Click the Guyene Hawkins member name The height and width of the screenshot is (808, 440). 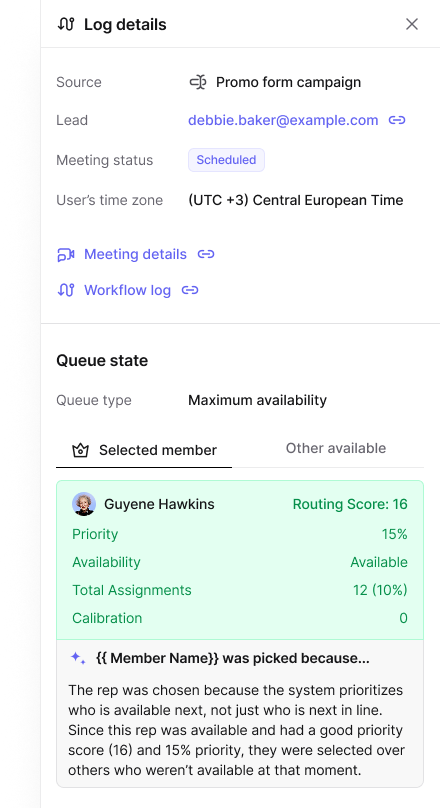click(159, 504)
